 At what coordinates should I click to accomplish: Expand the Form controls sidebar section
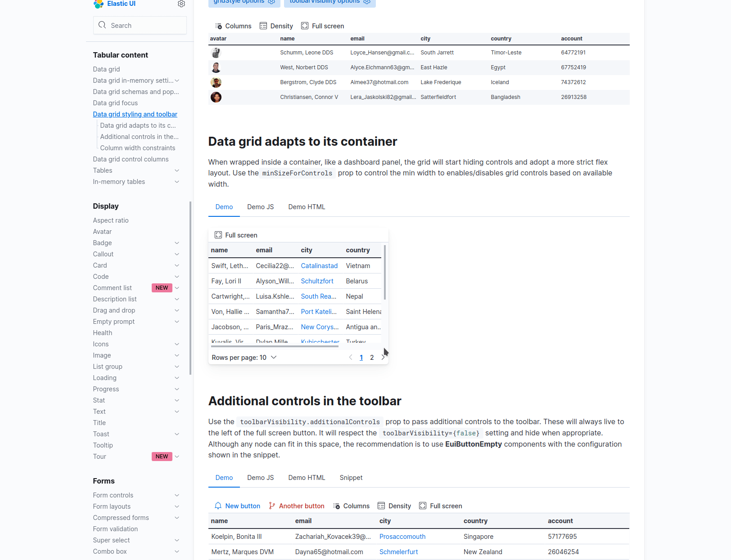(x=177, y=495)
